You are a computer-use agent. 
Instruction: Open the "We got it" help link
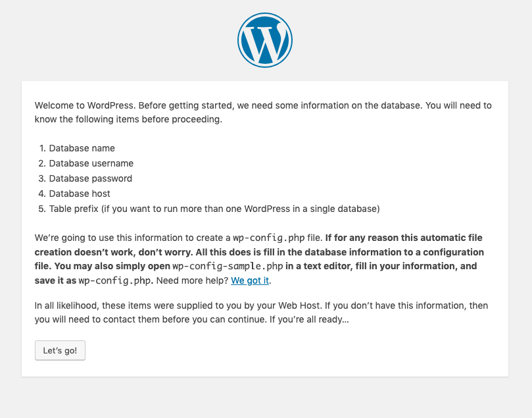click(250, 280)
